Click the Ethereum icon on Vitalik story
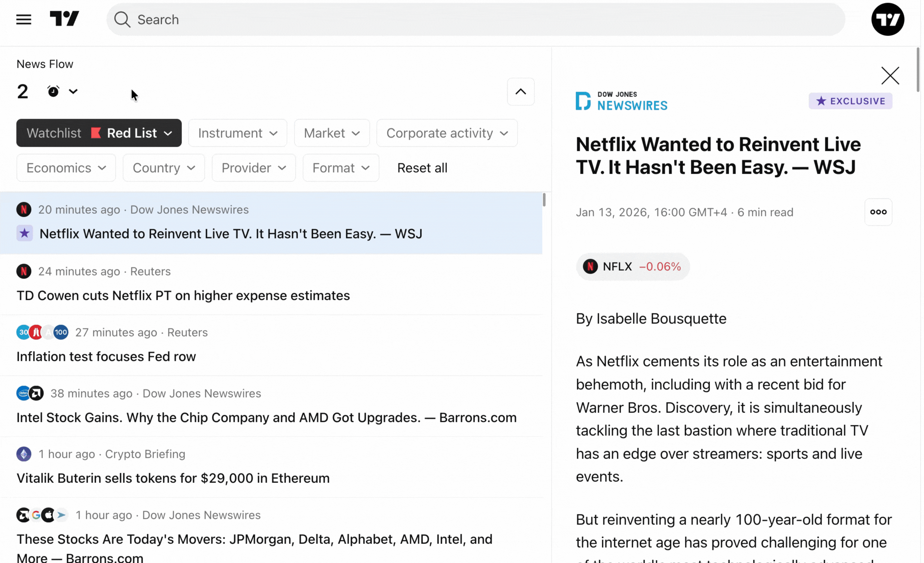 24,454
